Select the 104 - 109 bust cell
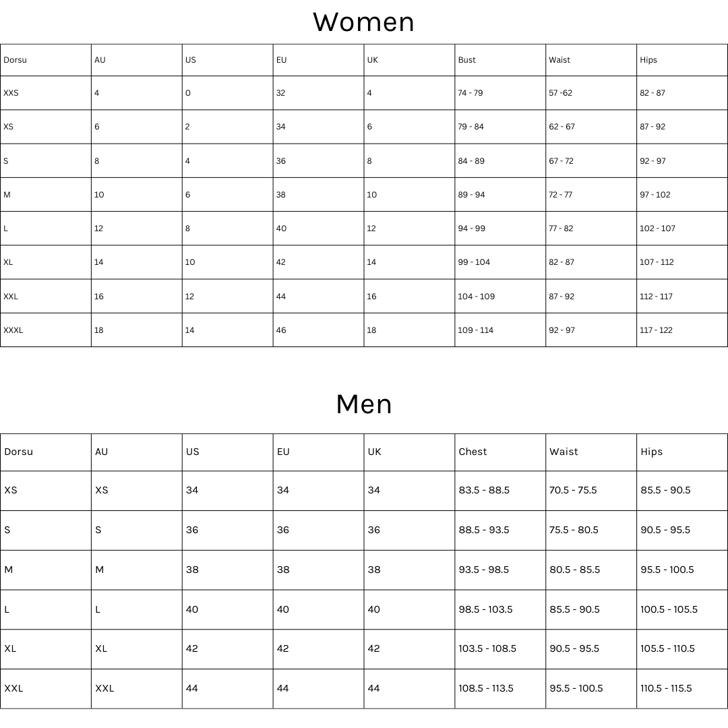The height and width of the screenshot is (728, 728). (x=477, y=297)
